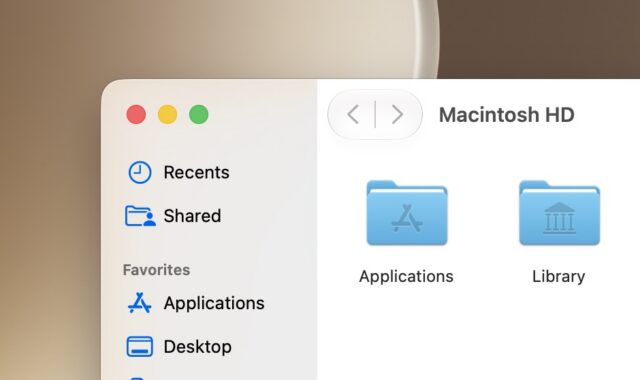Click the sidebar Applications icon
The height and width of the screenshot is (380, 640).
[140, 303]
